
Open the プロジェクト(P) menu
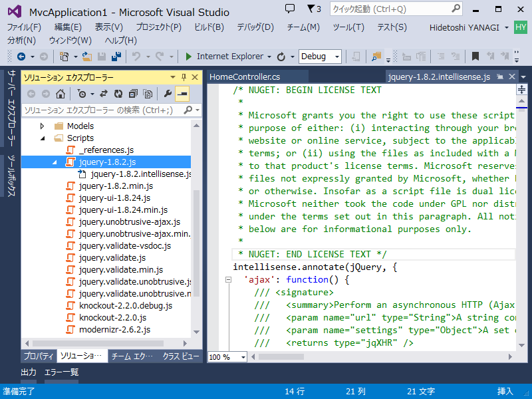point(158,27)
